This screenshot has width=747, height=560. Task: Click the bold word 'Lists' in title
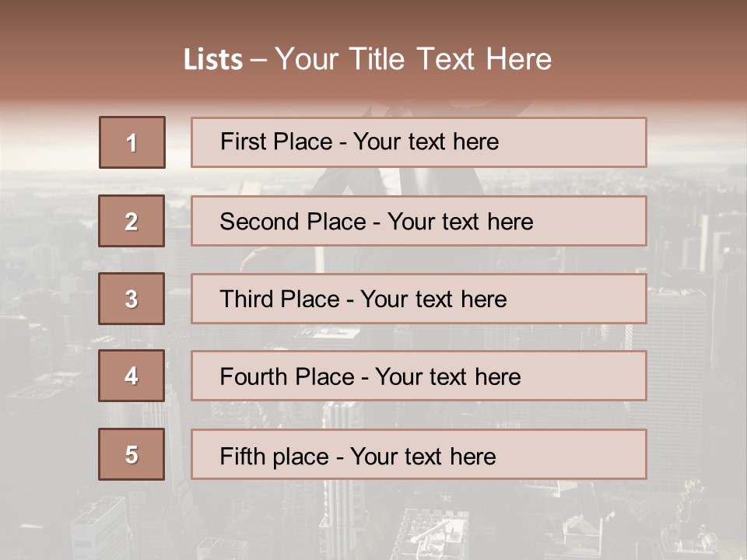click(212, 60)
